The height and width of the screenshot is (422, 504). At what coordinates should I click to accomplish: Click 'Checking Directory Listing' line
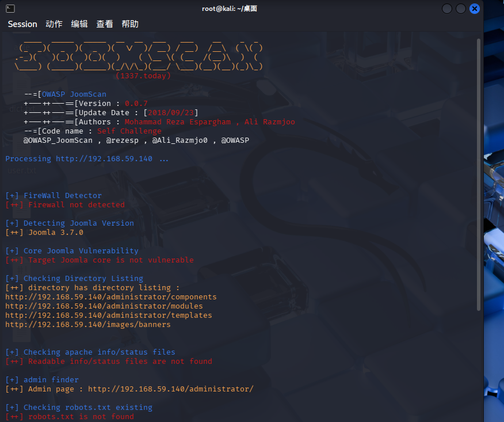(x=74, y=279)
